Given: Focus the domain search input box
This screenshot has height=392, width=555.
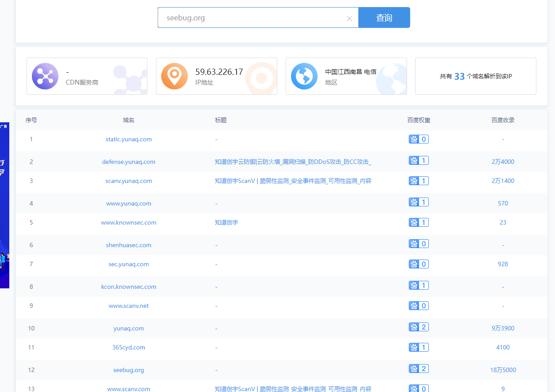Looking at the screenshot, I should coord(258,18).
